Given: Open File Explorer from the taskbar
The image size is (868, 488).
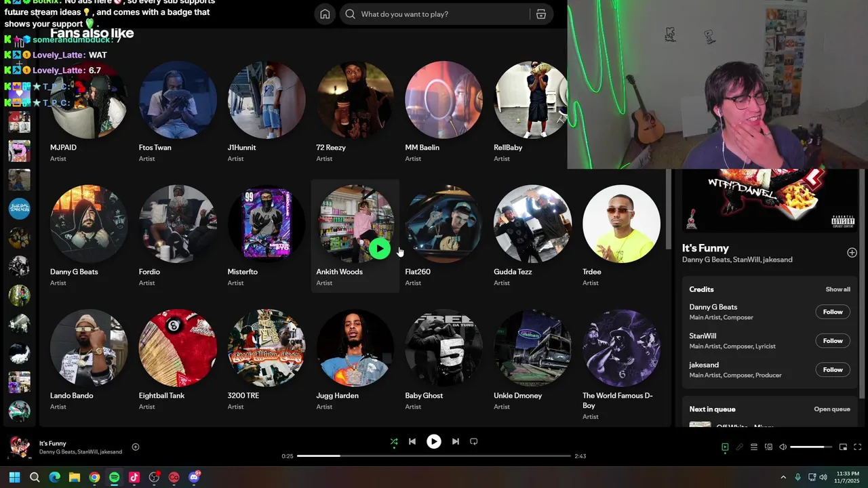Looking at the screenshot, I should [75, 477].
